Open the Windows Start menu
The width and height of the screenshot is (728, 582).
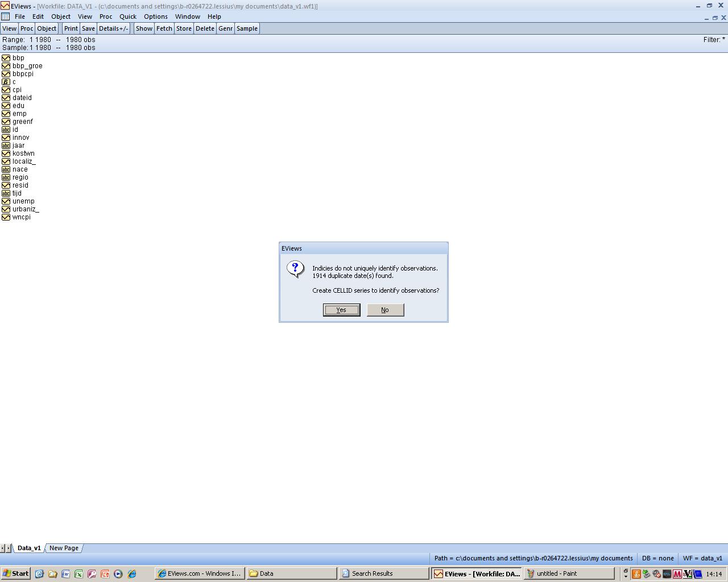pos(15,573)
